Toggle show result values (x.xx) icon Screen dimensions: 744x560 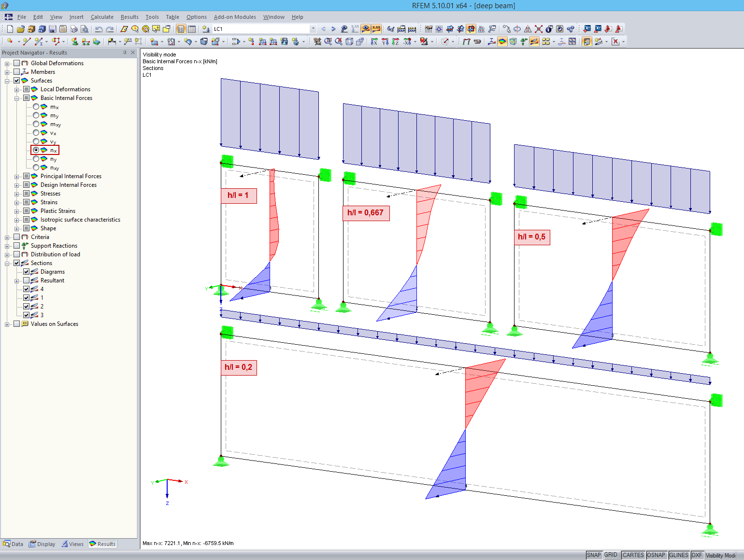point(376,29)
